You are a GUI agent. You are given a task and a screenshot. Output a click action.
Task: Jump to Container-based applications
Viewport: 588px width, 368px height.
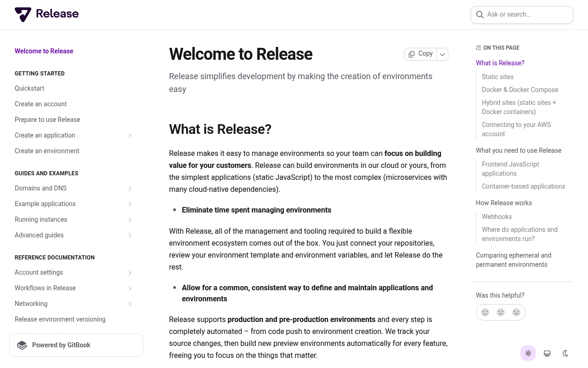point(523,186)
